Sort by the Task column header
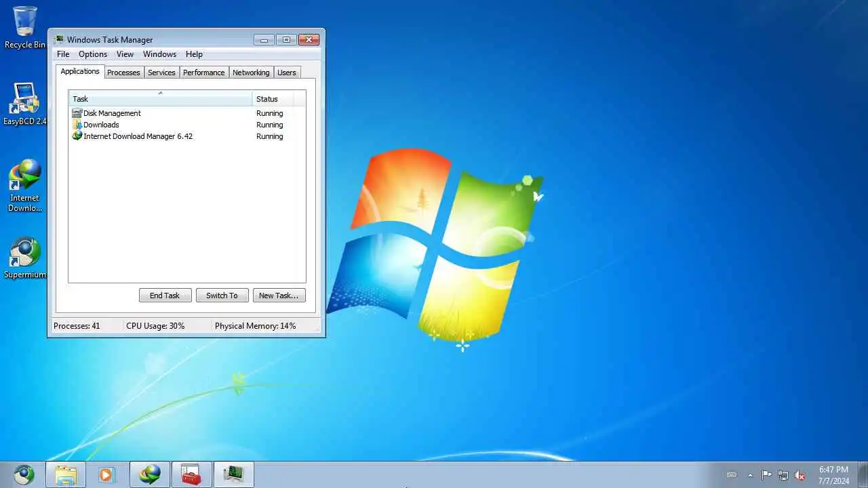 tap(161, 99)
